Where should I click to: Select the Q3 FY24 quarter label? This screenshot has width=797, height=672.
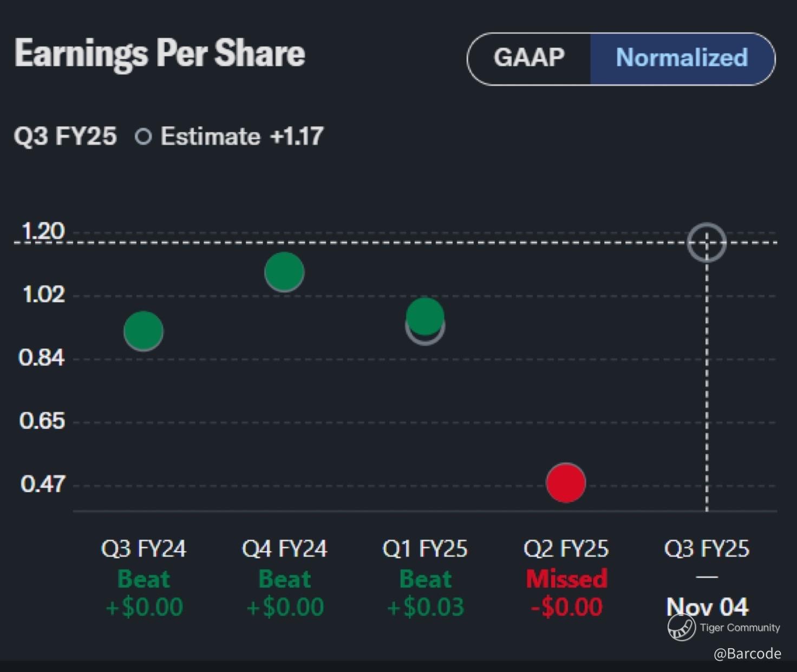click(x=143, y=549)
